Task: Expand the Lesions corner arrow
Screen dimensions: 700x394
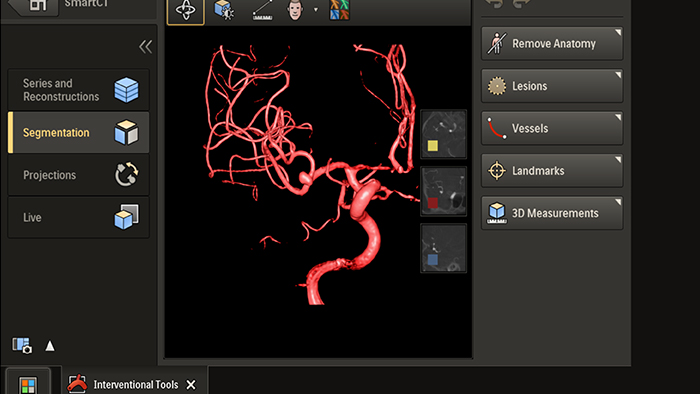Action: point(618,75)
